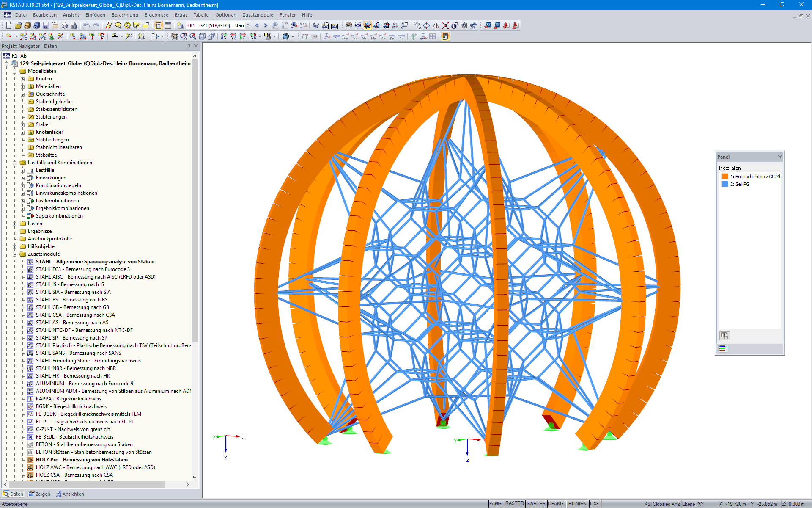Open the Berechnung menu
Image resolution: width=812 pixels, height=508 pixels.
click(x=125, y=15)
